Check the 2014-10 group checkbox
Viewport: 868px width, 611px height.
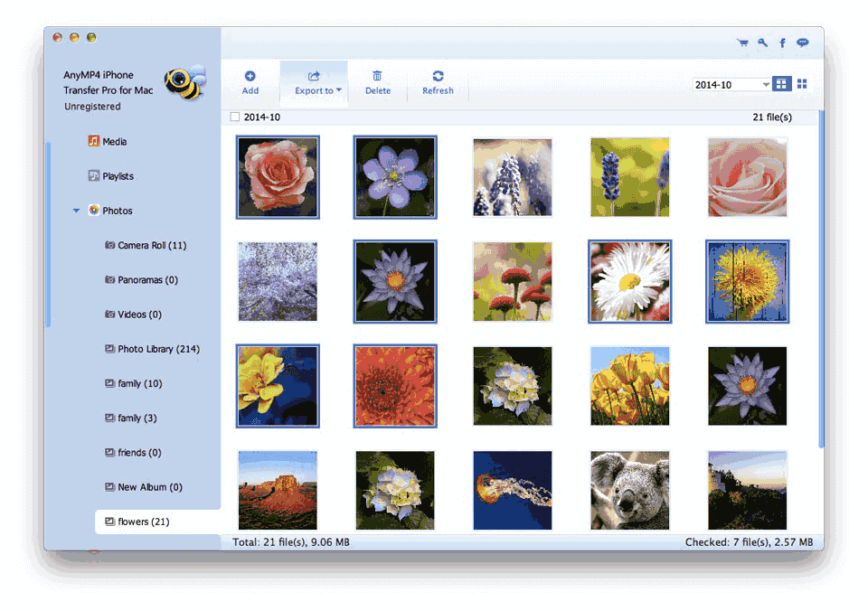(x=235, y=117)
